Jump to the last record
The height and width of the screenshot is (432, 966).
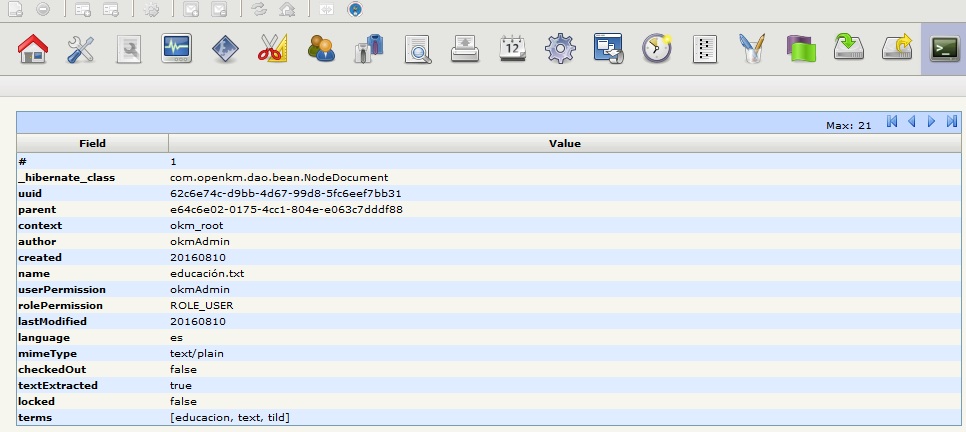click(x=952, y=122)
